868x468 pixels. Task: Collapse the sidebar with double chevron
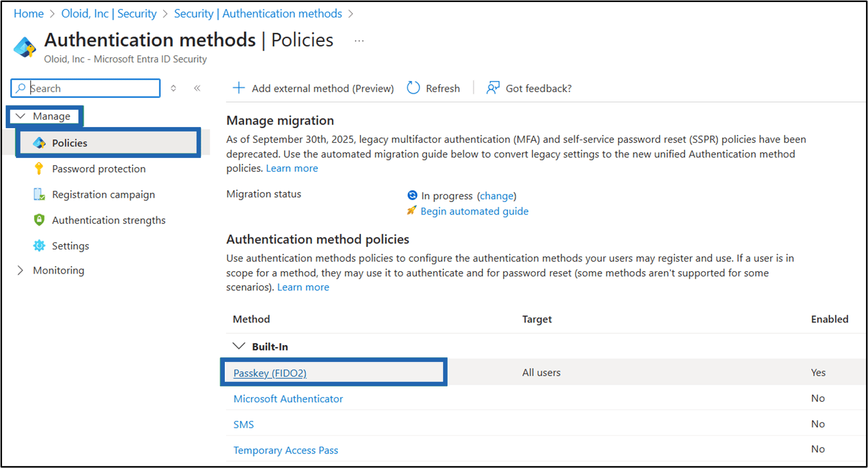(197, 88)
